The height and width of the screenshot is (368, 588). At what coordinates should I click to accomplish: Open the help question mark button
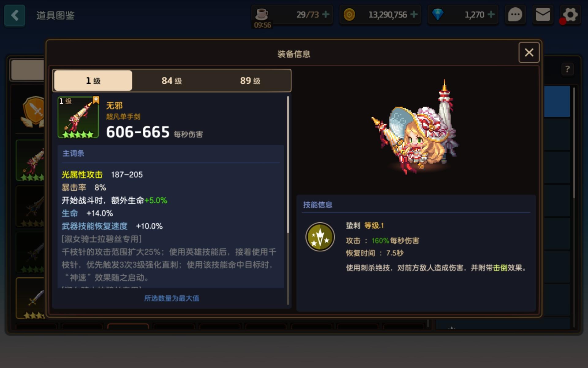point(567,69)
